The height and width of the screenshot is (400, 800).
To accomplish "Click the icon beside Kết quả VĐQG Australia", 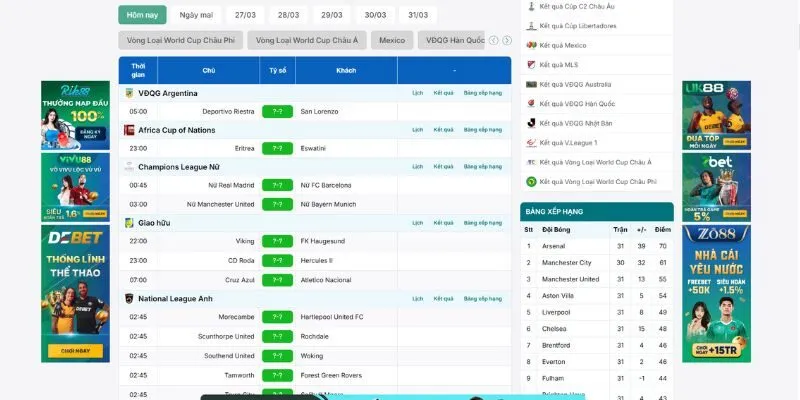I will pyautogui.click(x=532, y=84).
